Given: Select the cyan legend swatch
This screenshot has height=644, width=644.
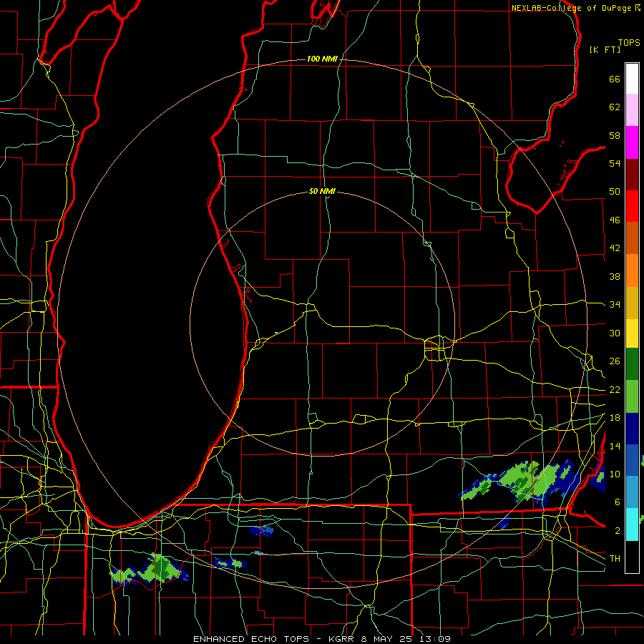Looking at the screenshot, I should [x=632, y=525].
